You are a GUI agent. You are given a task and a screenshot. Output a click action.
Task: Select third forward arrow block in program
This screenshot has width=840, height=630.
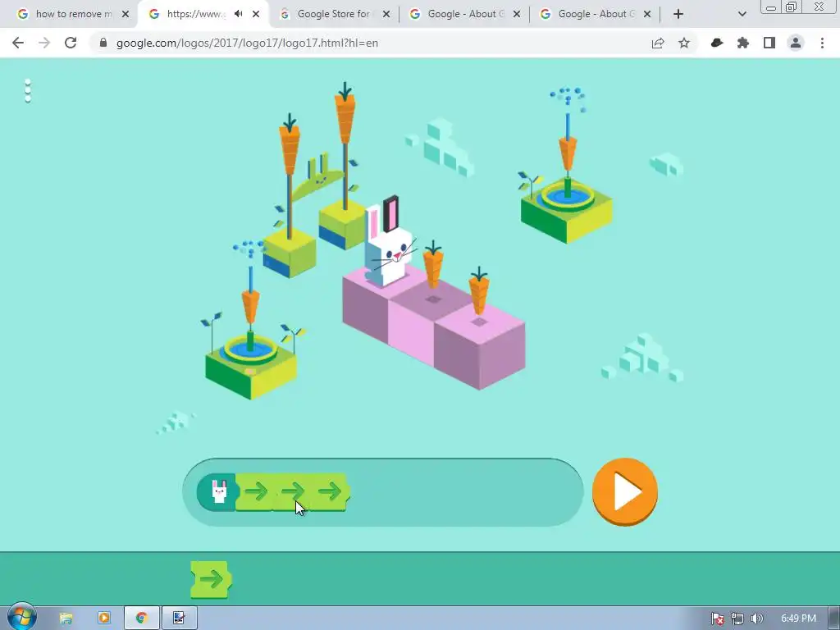tap(330, 491)
